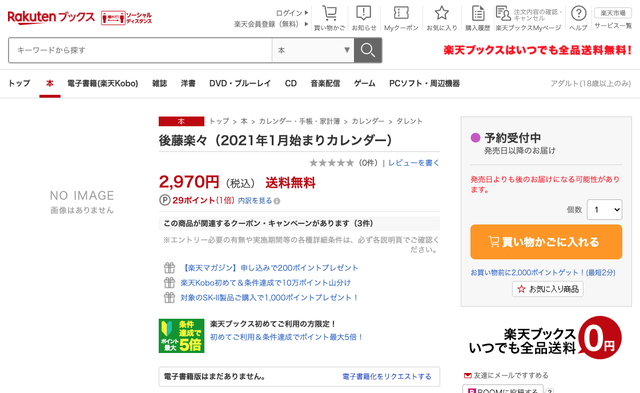Screen dimensions: 640x393
Task: Click the カレンダー breadcrumb link
Action: 368,121
